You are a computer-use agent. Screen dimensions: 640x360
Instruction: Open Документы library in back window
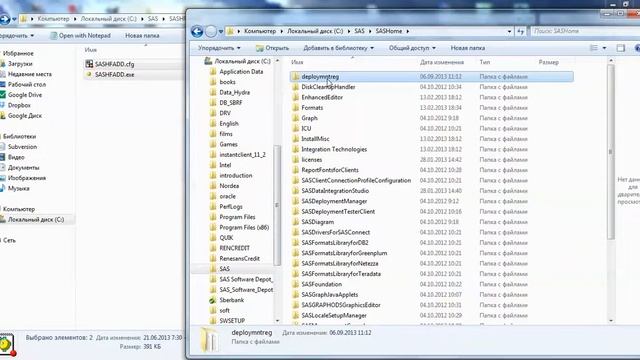pyautogui.click(x=24, y=168)
